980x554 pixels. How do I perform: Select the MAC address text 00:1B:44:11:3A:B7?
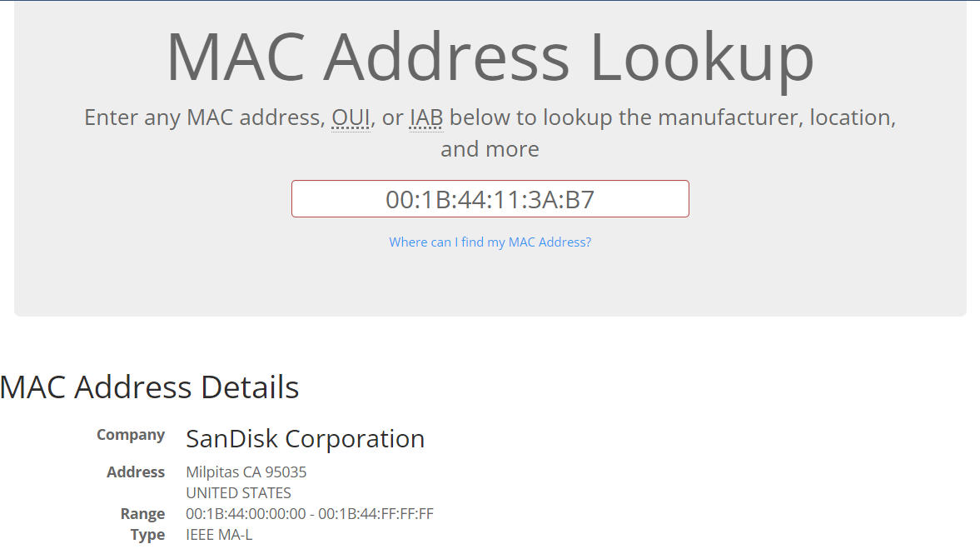click(x=490, y=198)
